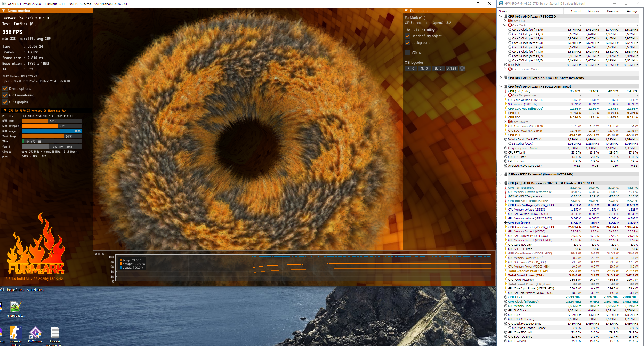Select the Total Graphics Power (TGP) row label
Viewport: 644px width, 346px height.
coord(528,271)
